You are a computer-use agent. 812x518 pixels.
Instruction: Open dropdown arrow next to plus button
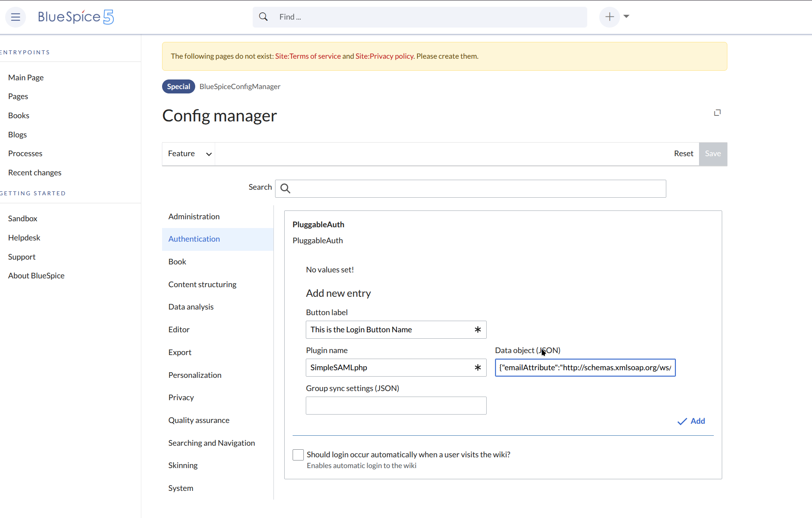(x=626, y=16)
